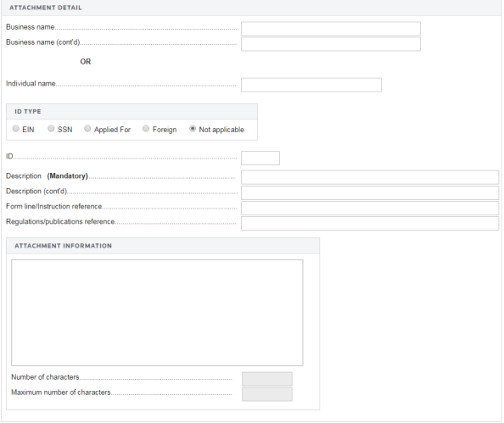
Task: Click inside the Attachment Information text area
Action: [x=157, y=313]
